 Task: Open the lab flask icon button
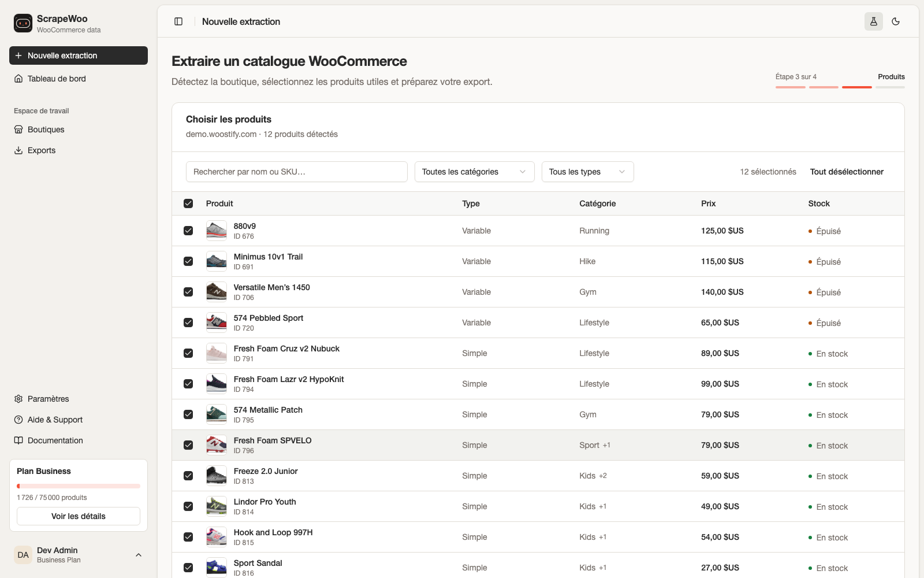coord(874,21)
